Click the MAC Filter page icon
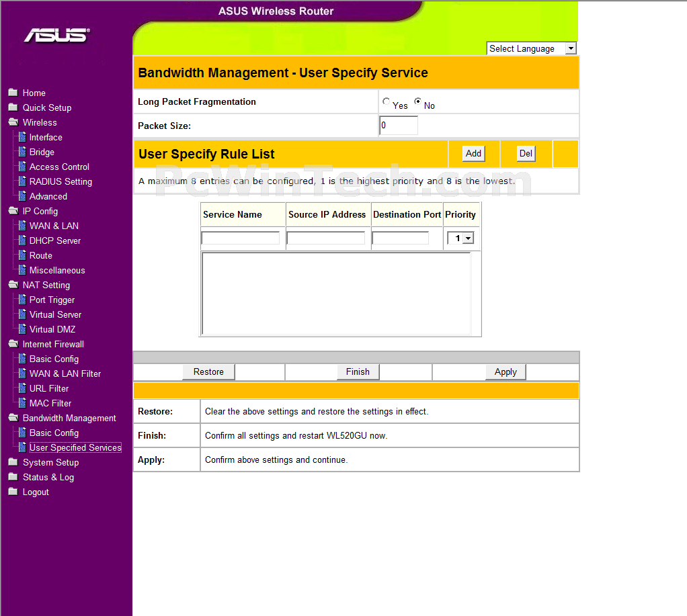Viewport: 687px width, 616px height. (22, 403)
